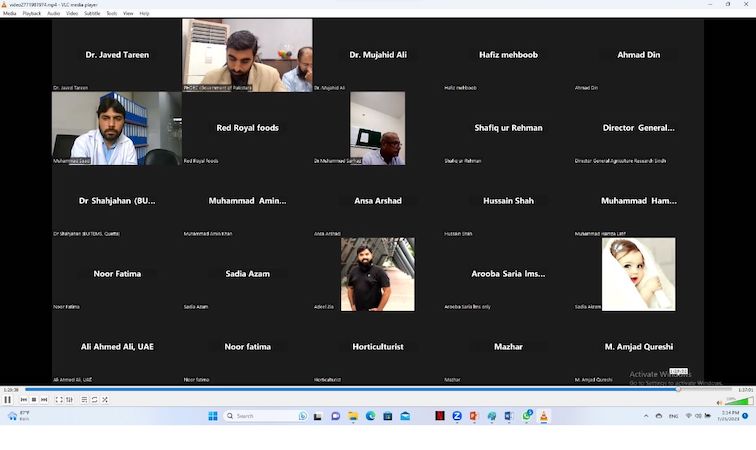Open the Playback menu
The width and height of the screenshot is (756, 450).
32,13
